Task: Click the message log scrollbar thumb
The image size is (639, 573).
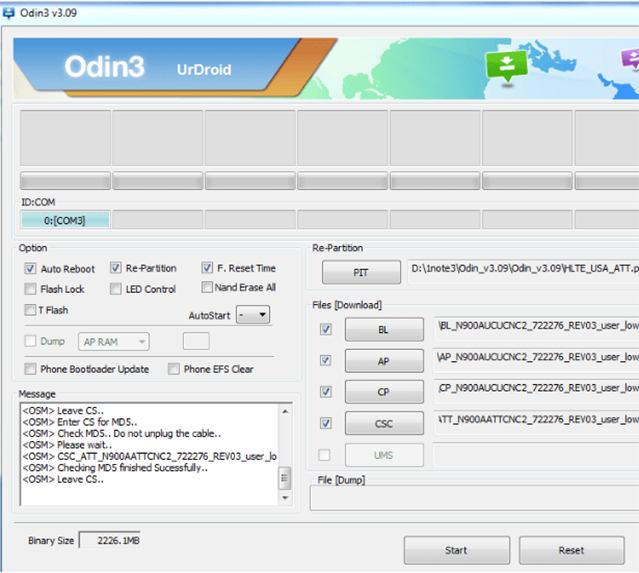Action: (285, 478)
